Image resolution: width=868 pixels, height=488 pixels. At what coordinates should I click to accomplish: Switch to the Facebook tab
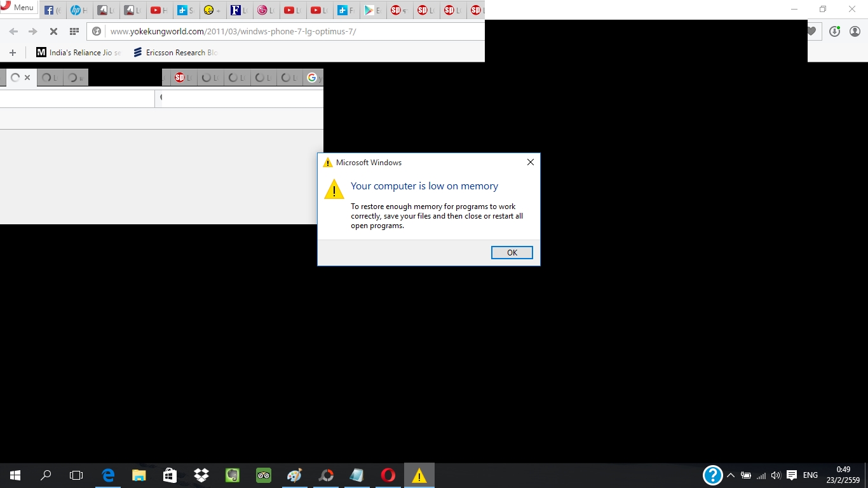[x=52, y=10]
